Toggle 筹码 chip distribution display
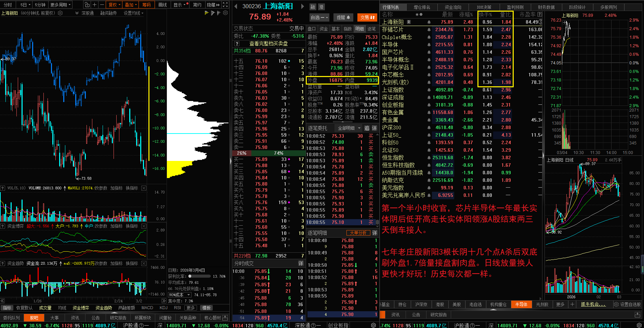The width and height of the screenshot is (644, 328). click(146, 5)
